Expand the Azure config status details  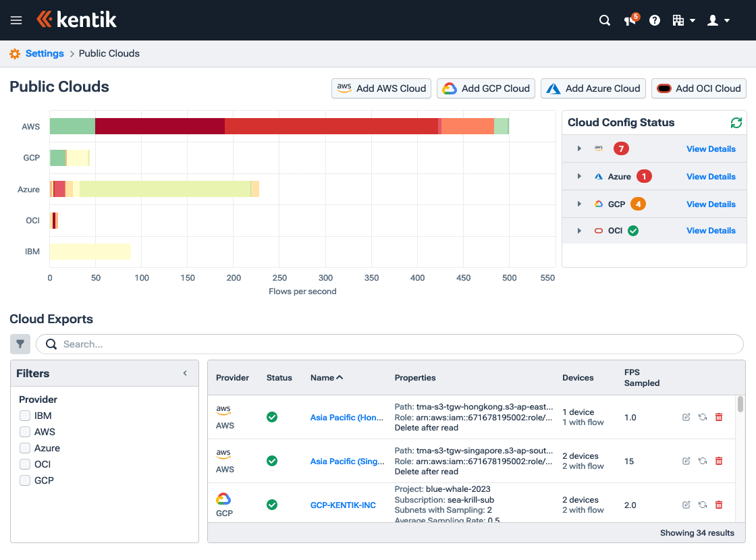click(x=579, y=176)
